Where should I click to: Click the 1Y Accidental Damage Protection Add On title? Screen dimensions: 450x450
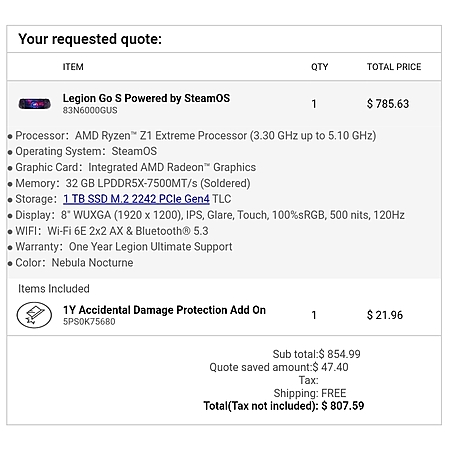164,310
